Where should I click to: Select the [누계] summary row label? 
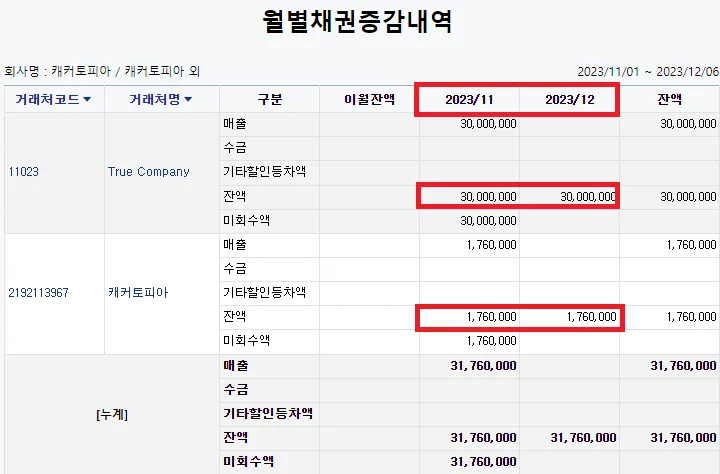[x=112, y=415]
